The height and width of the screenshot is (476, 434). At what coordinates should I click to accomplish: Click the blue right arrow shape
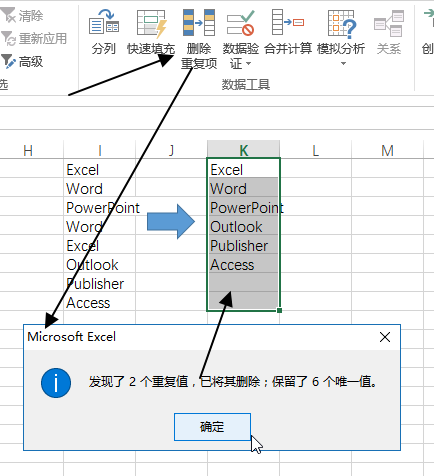pos(171,221)
